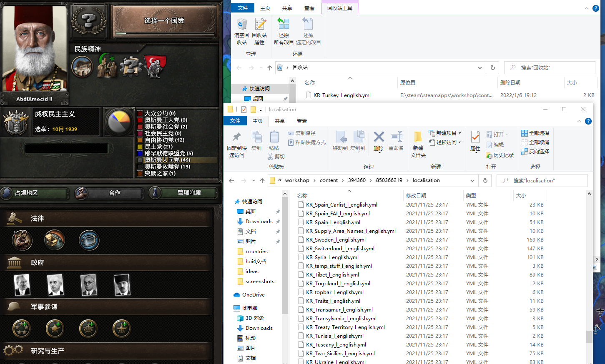Select the economy law icon
Image resolution: width=605 pixels, height=364 pixels.
pos(89,240)
